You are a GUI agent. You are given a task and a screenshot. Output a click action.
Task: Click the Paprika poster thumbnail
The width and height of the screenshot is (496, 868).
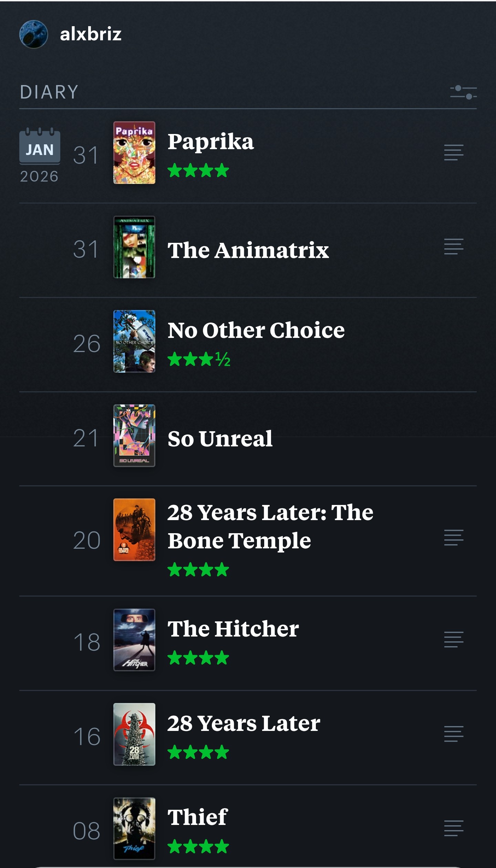pyautogui.click(x=134, y=153)
